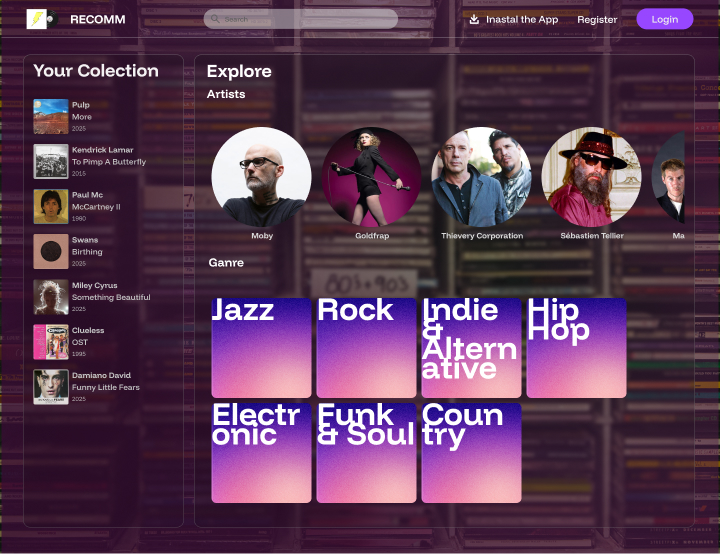Open the Hip Hop genre tile
This screenshot has height=554, width=720.
tap(576, 348)
